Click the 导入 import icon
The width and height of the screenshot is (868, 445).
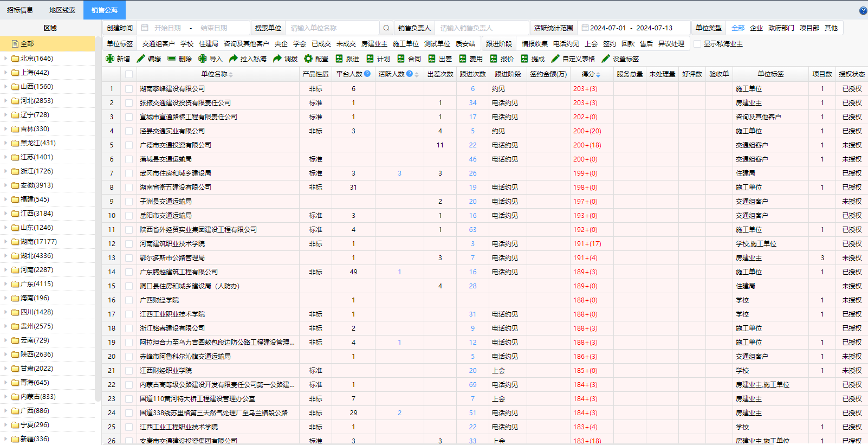tap(203, 59)
